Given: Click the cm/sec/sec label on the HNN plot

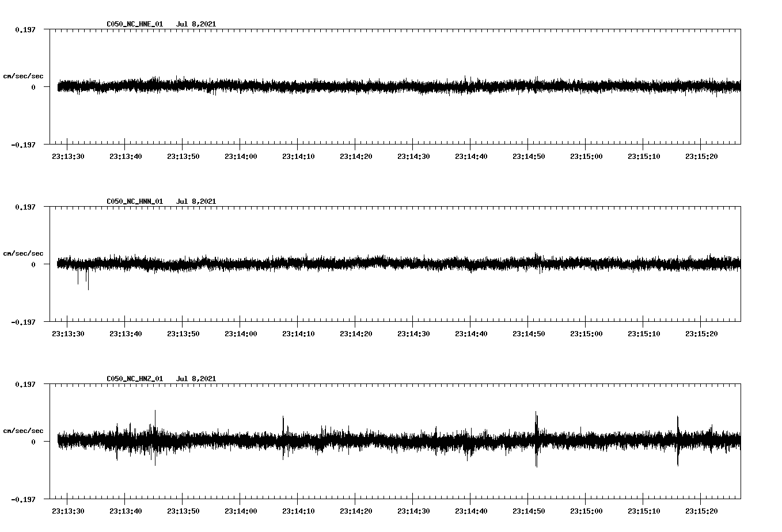Looking at the screenshot, I should 24,253.
